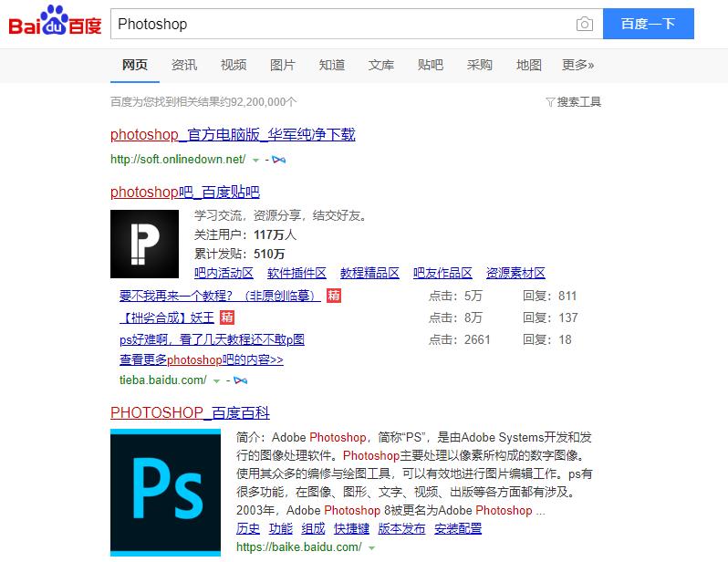The width and height of the screenshot is (728, 562).
Task: Switch to the 视频 tab
Action: point(234,65)
